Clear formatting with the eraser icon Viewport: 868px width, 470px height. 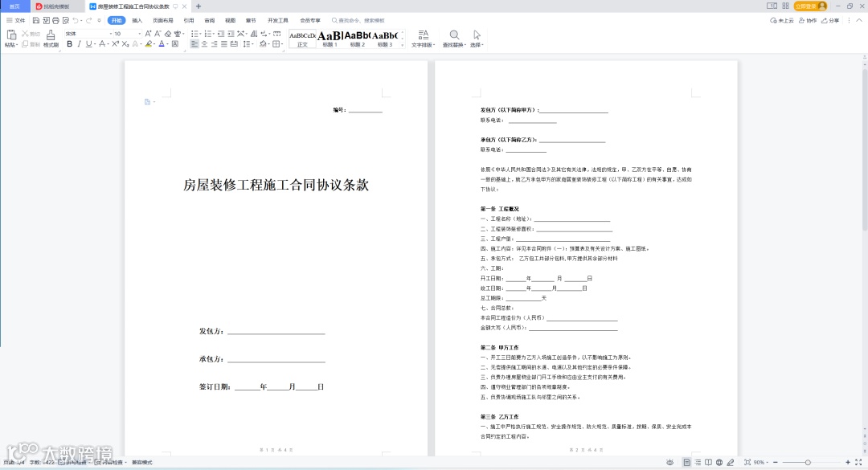[x=168, y=34]
